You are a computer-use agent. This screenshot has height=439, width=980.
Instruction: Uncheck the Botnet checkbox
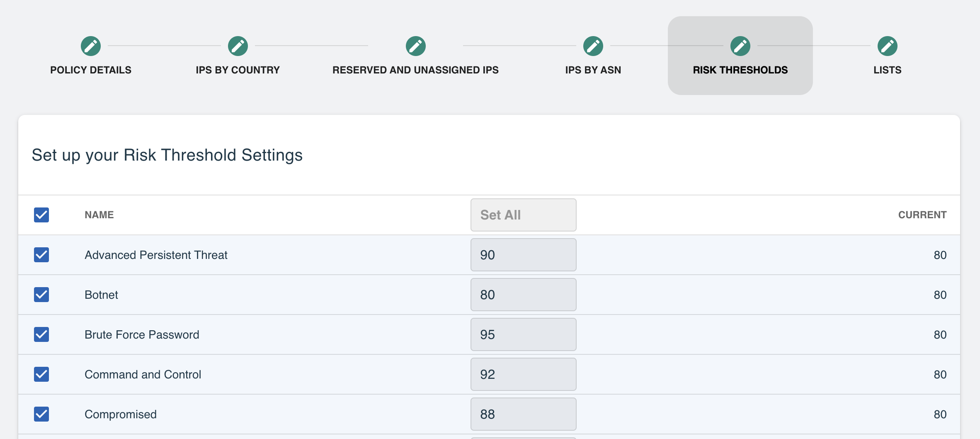(41, 295)
